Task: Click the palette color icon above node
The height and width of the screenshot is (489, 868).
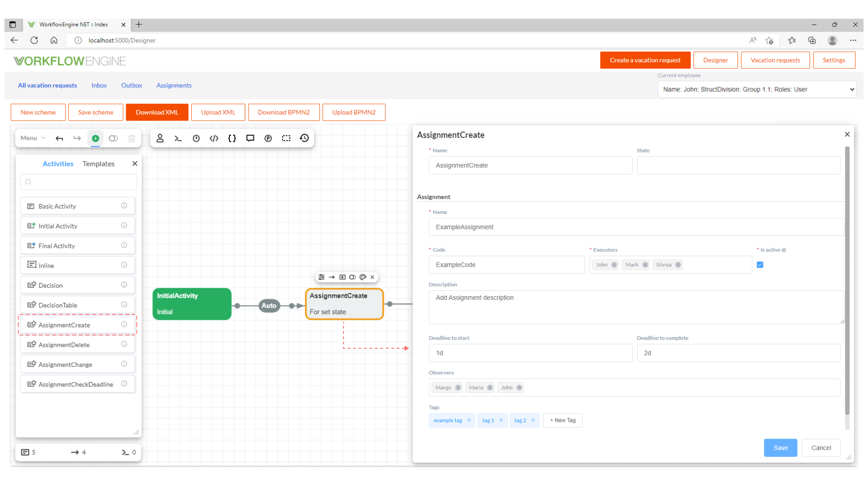Action: click(363, 277)
